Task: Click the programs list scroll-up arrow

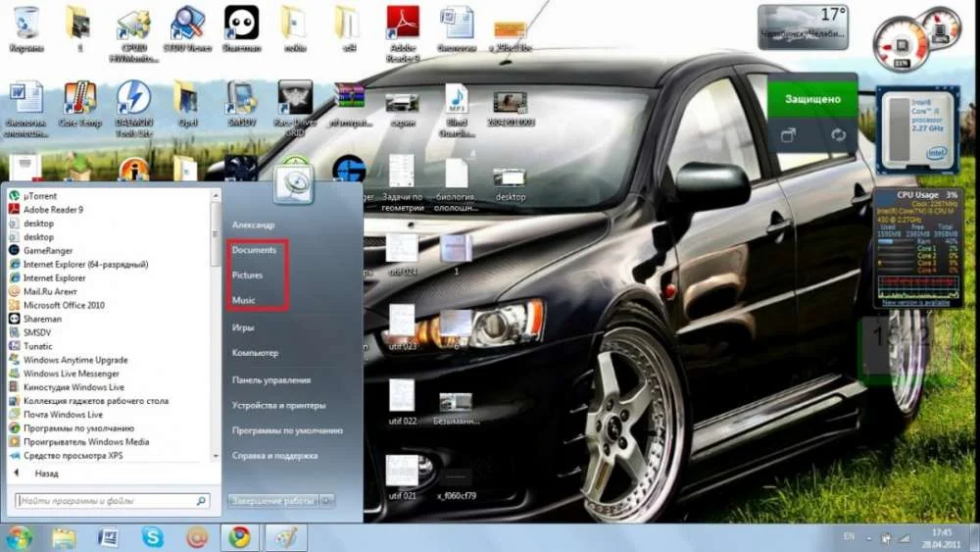Action: click(216, 196)
